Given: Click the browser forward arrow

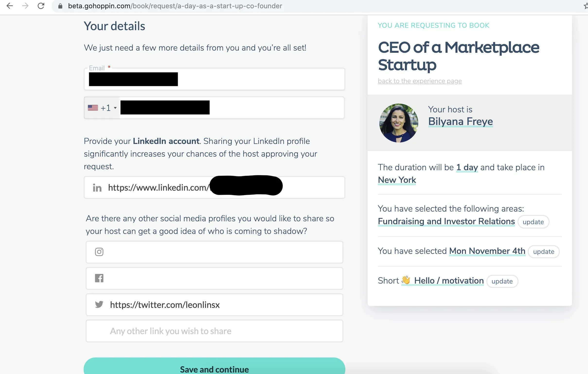Looking at the screenshot, I should coord(25,6).
